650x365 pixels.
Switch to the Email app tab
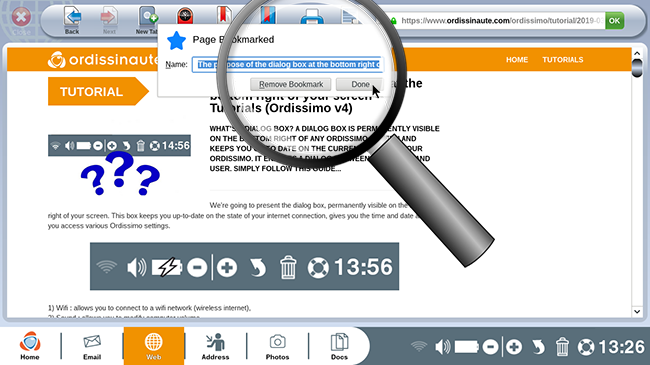pos(92,346)
